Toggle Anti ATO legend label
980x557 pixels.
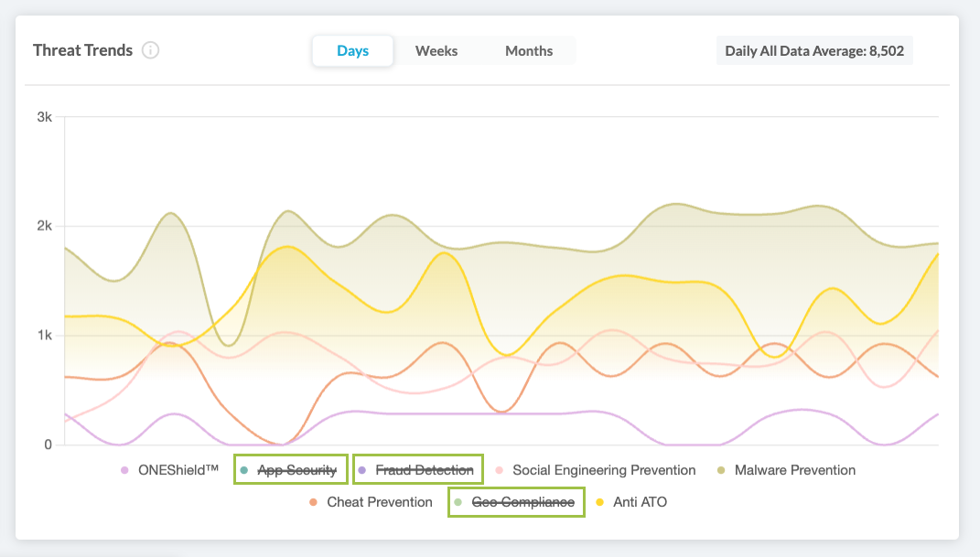point(640,502)
